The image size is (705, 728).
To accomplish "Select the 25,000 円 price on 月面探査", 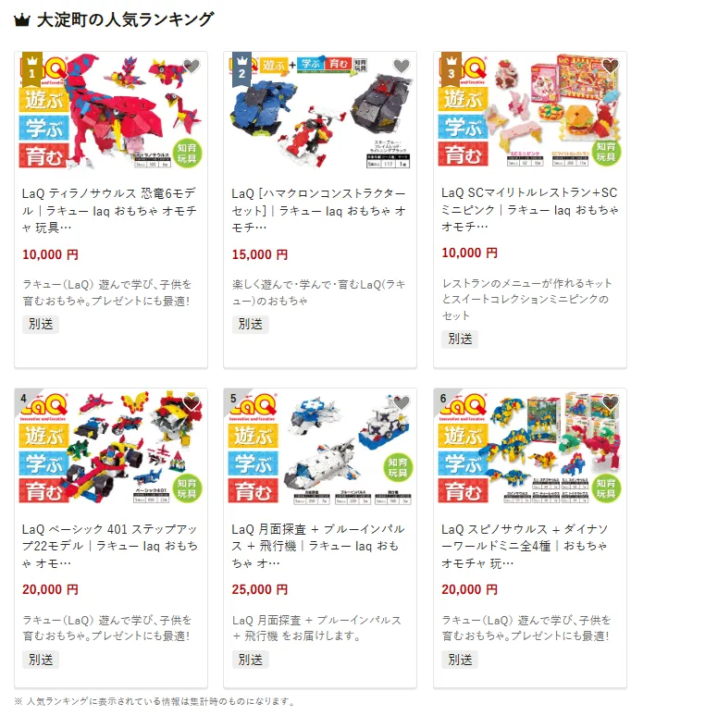I will click(260, 589).
